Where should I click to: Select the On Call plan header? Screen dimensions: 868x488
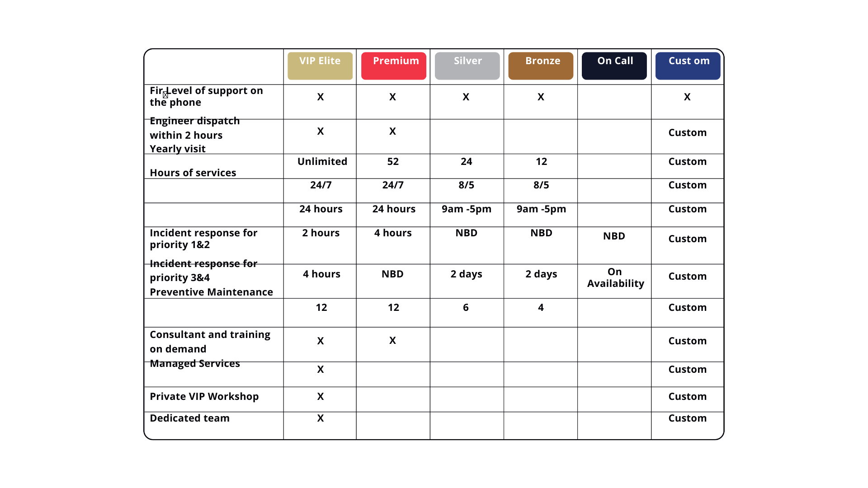[x=614, y=66]
